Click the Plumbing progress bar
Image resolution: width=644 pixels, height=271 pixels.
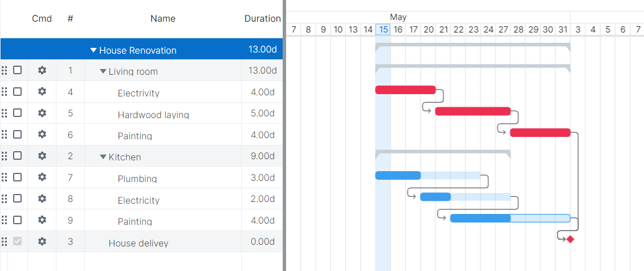(398, 175)
